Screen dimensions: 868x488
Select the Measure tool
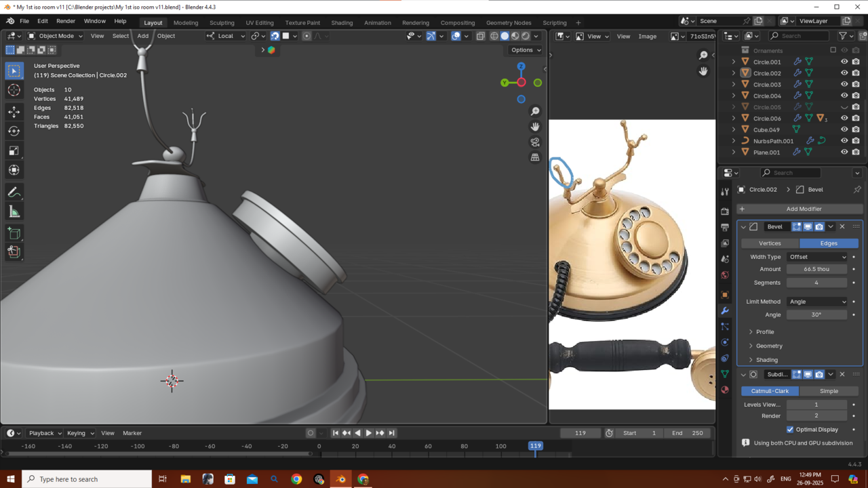14,212
